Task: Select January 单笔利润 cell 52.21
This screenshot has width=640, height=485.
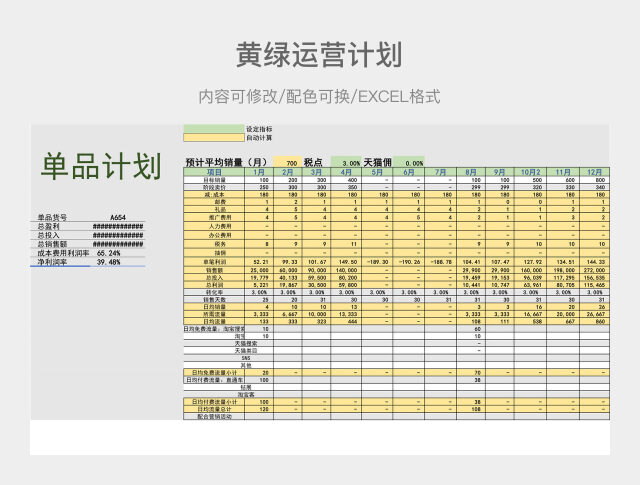Action: (x=259, y=262)
